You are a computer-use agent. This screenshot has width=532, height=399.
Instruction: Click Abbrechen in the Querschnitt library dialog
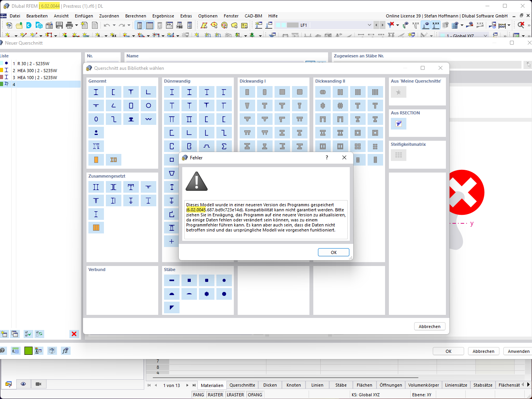[x=430, y=326]
